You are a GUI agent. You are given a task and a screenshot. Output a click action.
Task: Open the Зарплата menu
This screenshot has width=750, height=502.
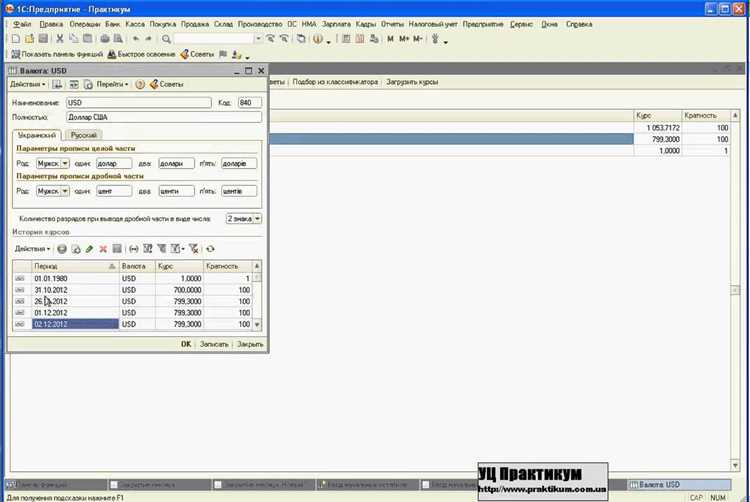coord(336,24)
